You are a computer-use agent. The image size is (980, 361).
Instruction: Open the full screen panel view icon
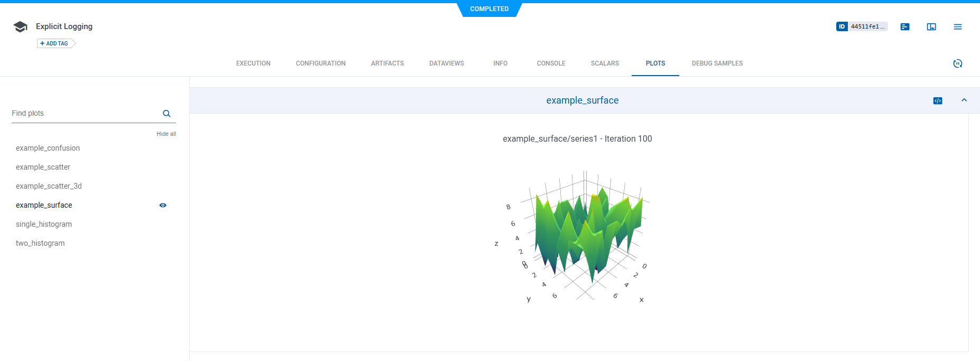(931, 26)
